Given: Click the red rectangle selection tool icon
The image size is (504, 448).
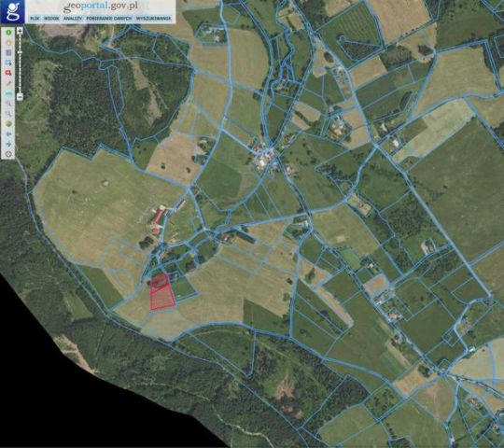Looking at the screenshot, I should tap(8, 73).
